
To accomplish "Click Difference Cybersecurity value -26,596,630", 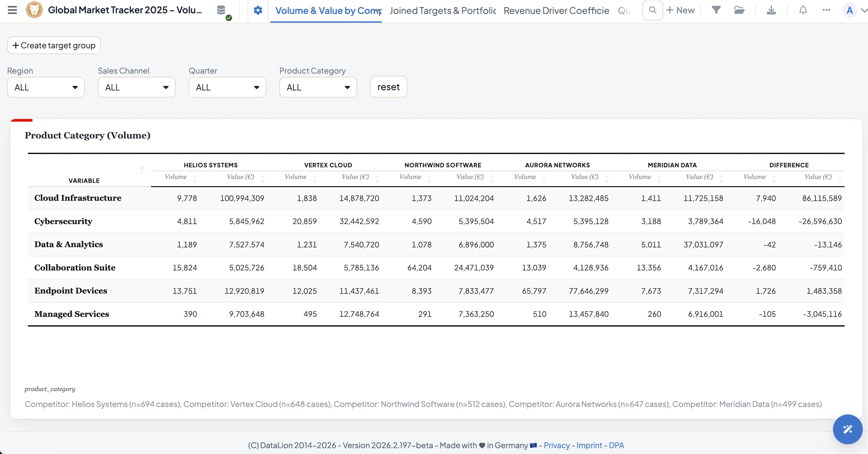I will tap(820, 221).
